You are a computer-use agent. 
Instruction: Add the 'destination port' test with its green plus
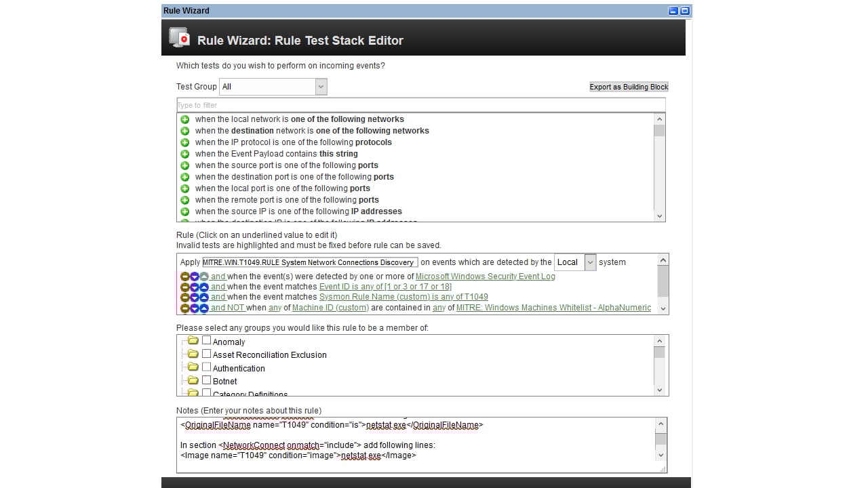point(185,176)
